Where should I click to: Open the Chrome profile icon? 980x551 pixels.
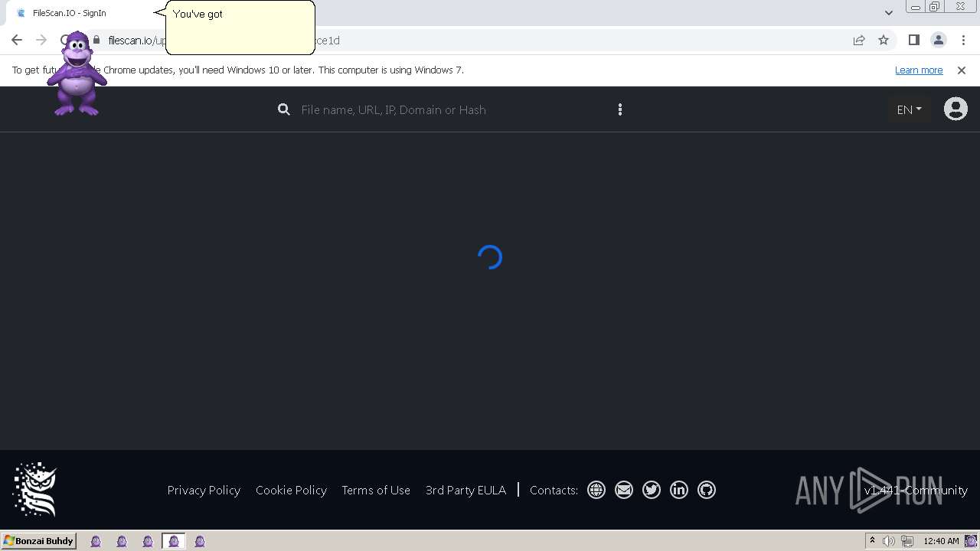point(939,40)
